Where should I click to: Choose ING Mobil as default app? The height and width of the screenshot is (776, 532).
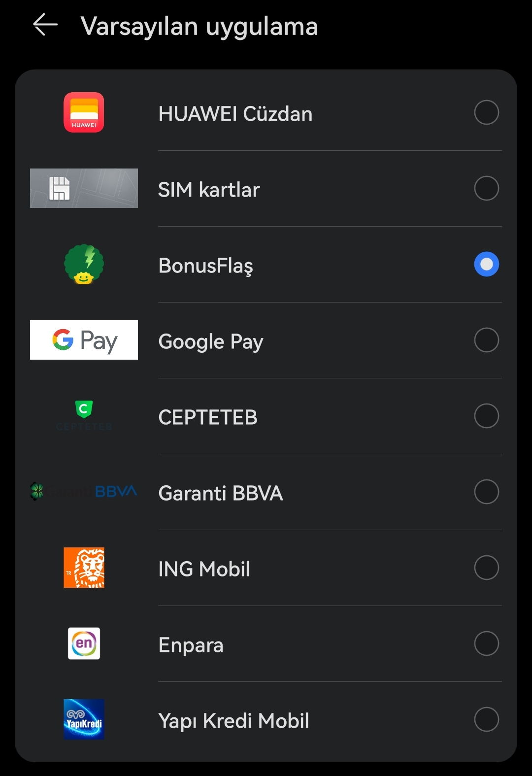(x=487, y=568)
